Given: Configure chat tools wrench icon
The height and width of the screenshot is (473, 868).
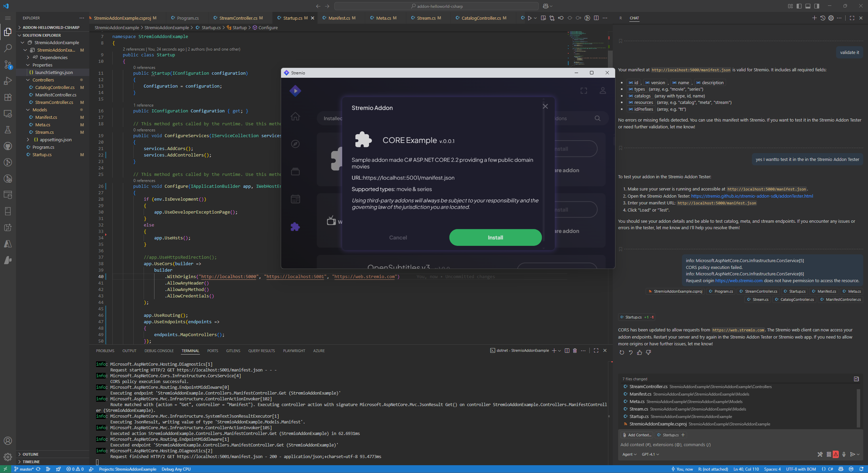Looking at the screenshot, I should click(820, 454).
